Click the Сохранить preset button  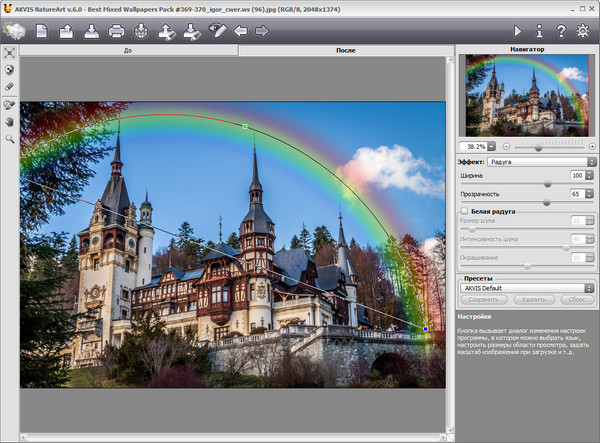coord(484,299)
